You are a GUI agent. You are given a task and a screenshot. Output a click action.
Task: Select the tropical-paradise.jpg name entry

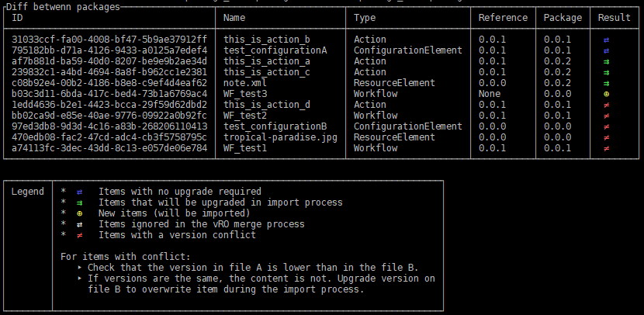click(281, 137)
